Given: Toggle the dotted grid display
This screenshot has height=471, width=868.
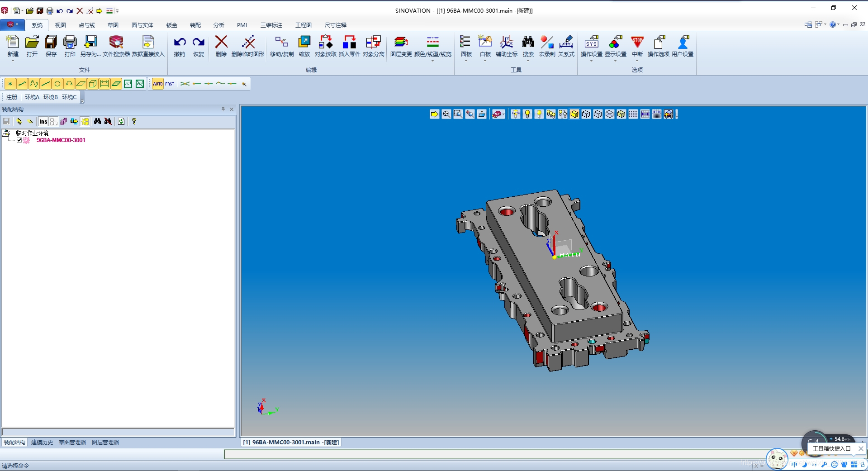Looking at the screenshot, I should pos(633,114).
